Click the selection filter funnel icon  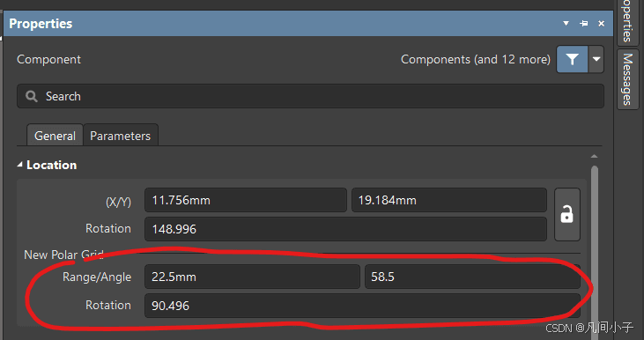(572, 60)
